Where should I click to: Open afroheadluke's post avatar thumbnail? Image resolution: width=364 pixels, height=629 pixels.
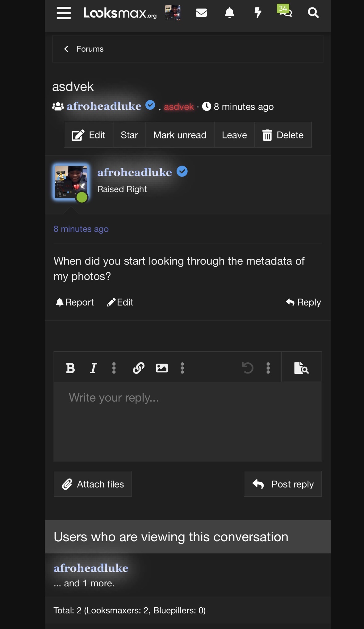(71, 182)
